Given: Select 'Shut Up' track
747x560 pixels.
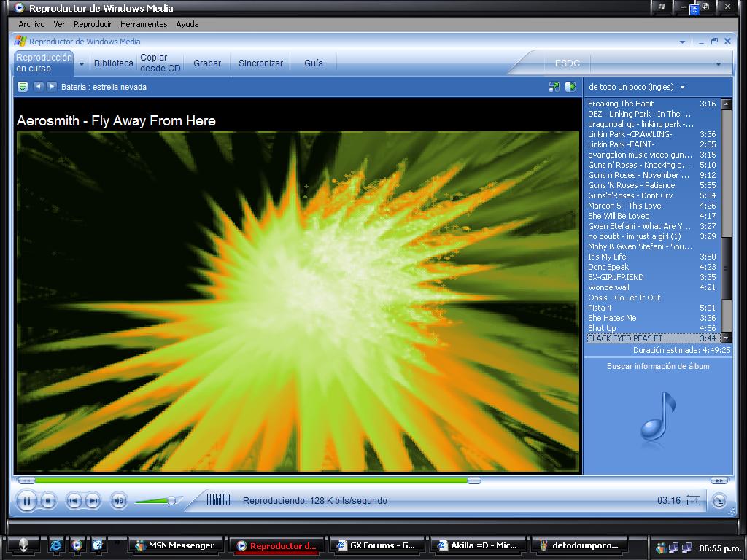Looking at the screenshot, I should pos(651,328).
